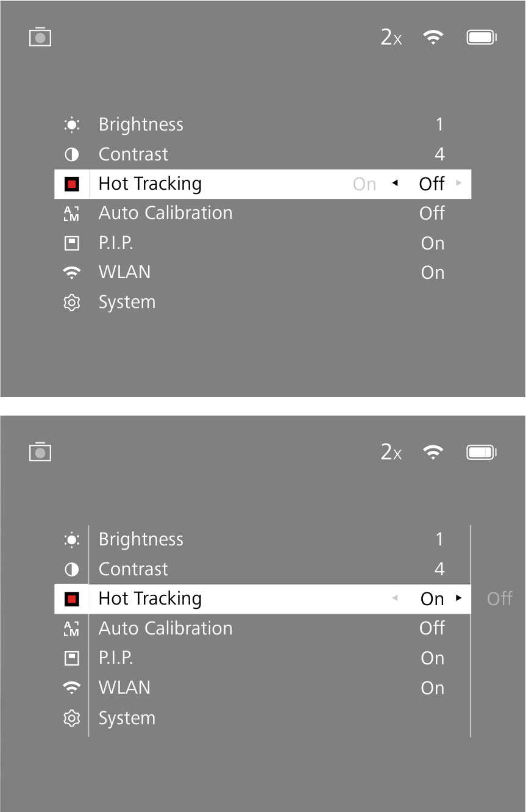Click the grey left arrow beside Hot Tracking 'On' in the lower screen
This screenshot has height=812, width=526.
pyautogui.click(x=395, y=598)
